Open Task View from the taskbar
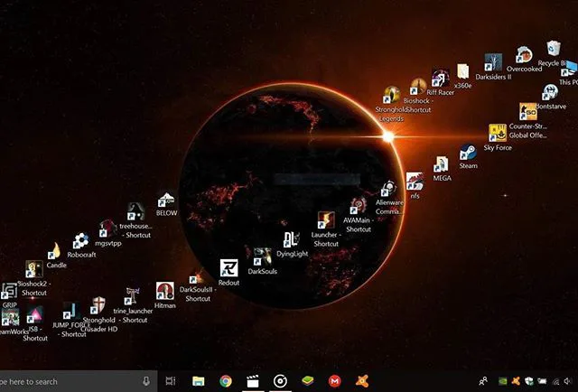The width and height of the screenshot is (578, 392). click(171, 381)
